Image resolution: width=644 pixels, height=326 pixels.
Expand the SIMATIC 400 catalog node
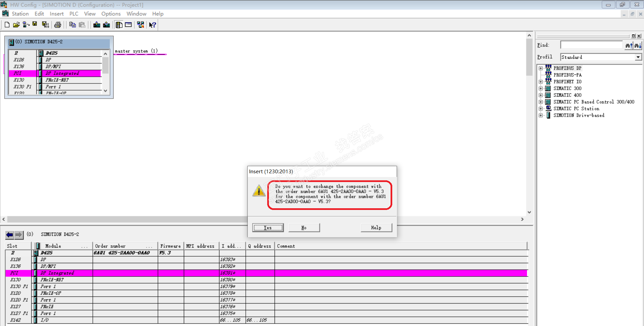(x=540, y=95)
